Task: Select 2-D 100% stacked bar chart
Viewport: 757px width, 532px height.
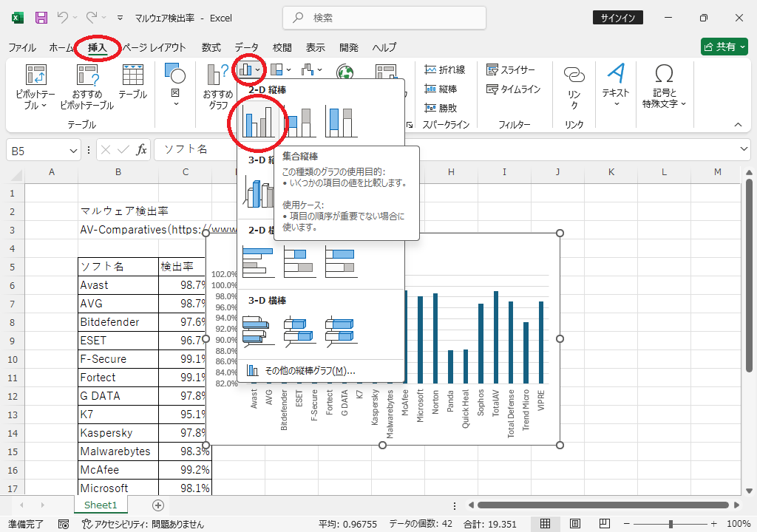Action: coord(342,262)
